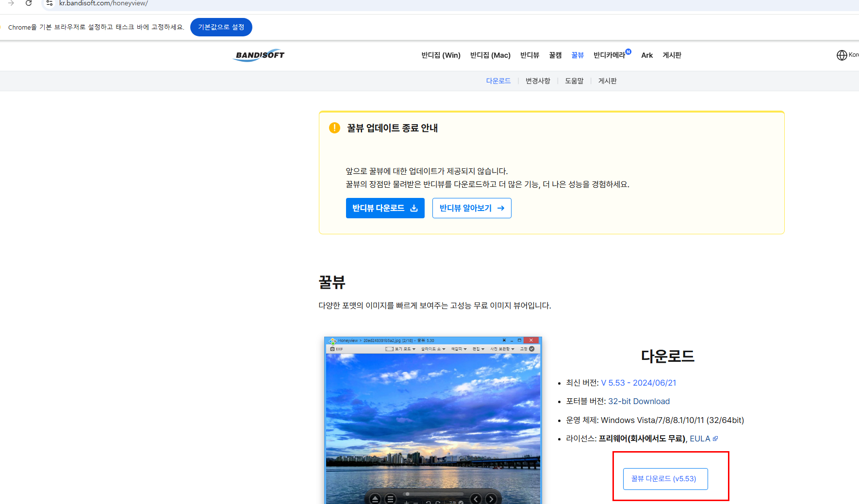Click the Chrome banner text about 기본 브라우저

96,27
